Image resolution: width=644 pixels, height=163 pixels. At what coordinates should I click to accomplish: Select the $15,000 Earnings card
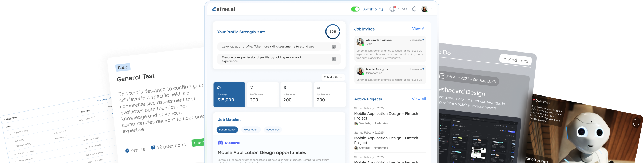point(229,95)
